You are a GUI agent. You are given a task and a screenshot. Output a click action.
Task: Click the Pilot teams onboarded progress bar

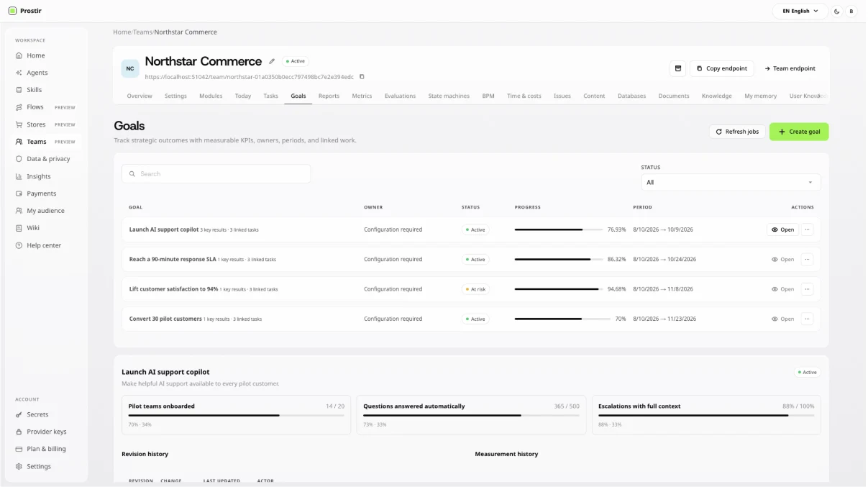236,415
